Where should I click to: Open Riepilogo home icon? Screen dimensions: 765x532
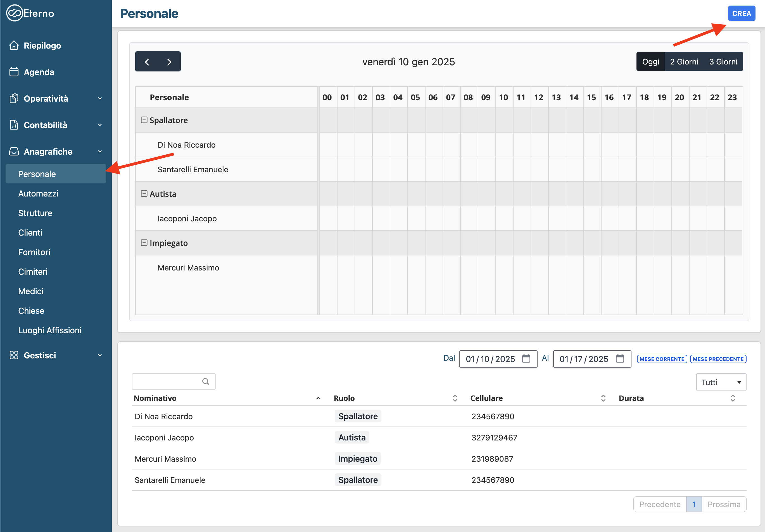pyautogui.click(x=14, y=45)
